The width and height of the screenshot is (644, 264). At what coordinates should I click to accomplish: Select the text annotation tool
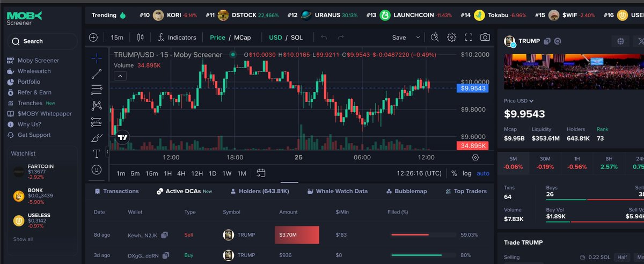[x=97, y=153]
